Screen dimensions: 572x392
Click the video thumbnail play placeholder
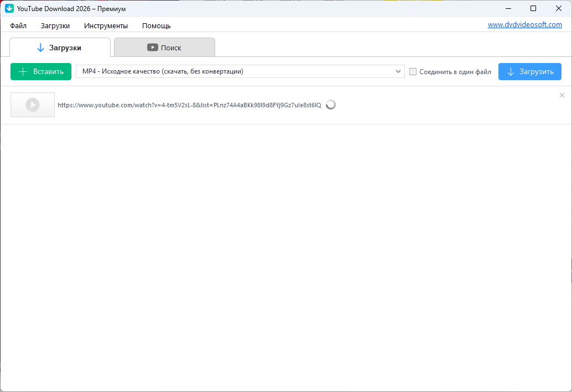33,104
